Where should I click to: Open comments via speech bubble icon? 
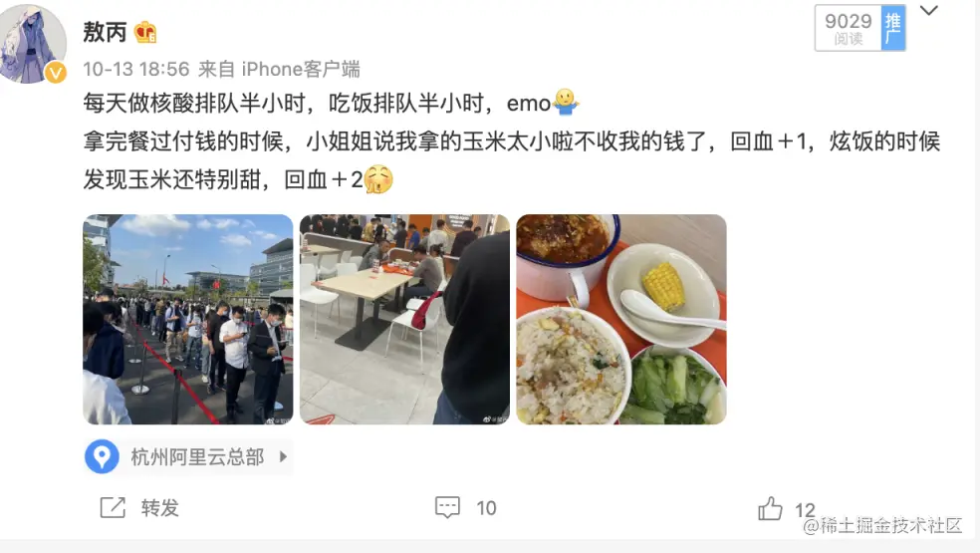tap(447, 507)
